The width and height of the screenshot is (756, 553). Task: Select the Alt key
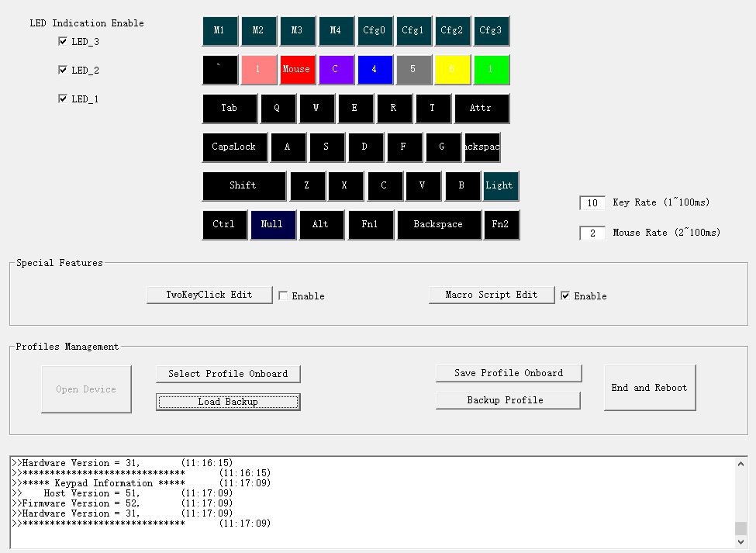point(322,225)
